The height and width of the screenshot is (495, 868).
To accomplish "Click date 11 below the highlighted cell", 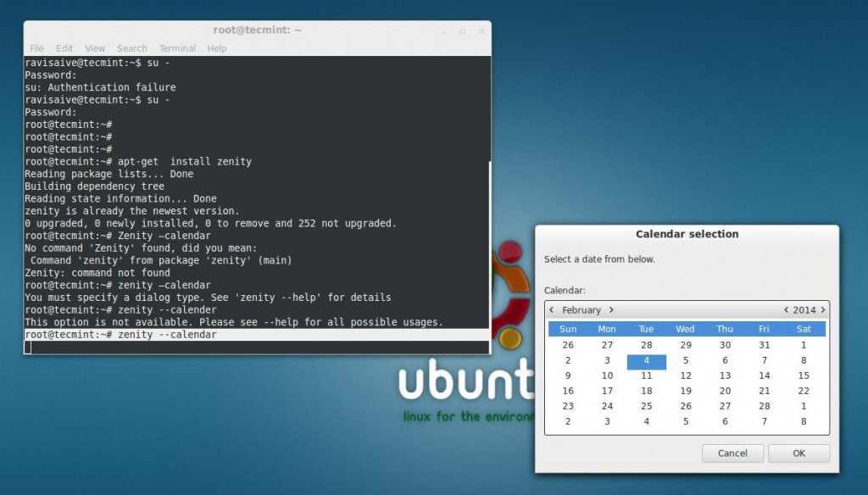I will click(646, 375).
